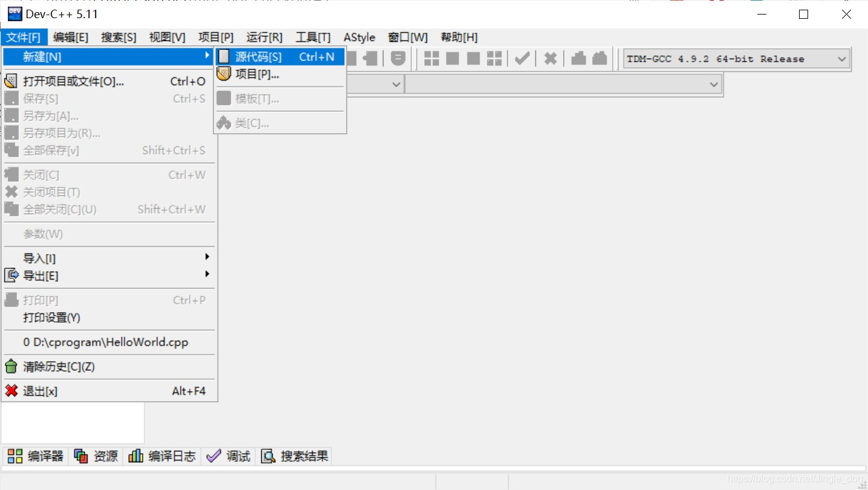Screen dimensions: 868x490
Task: Select 清除历史[C](Z) to clear history
Action: pyautogui.click(x=109, y=367)
